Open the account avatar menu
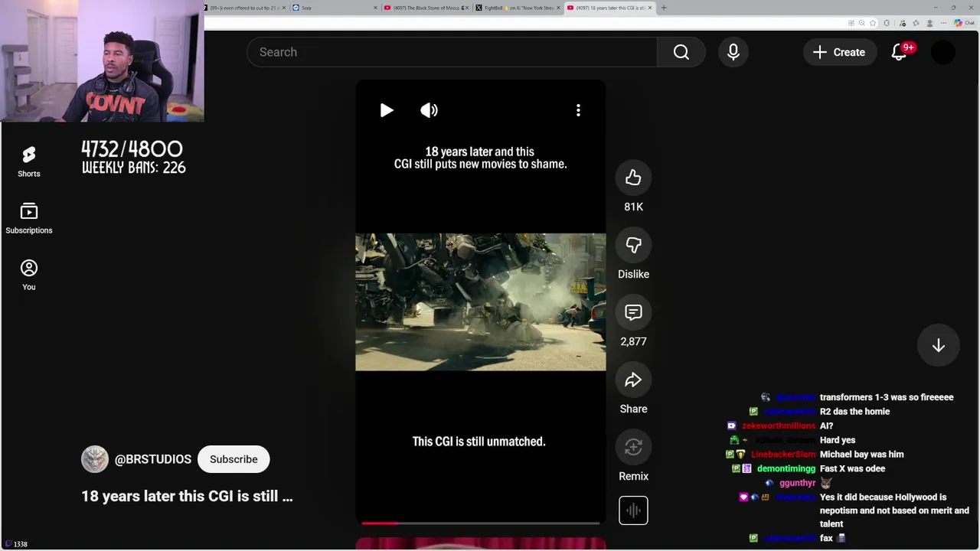 (943, 52)
